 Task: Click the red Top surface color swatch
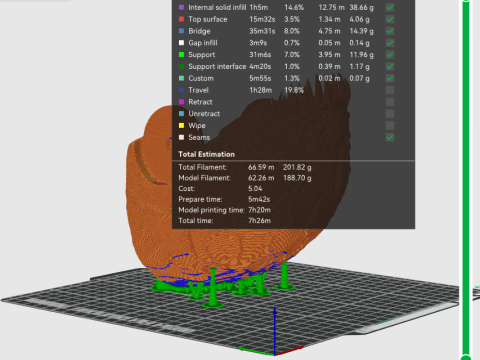coord(181,19)
